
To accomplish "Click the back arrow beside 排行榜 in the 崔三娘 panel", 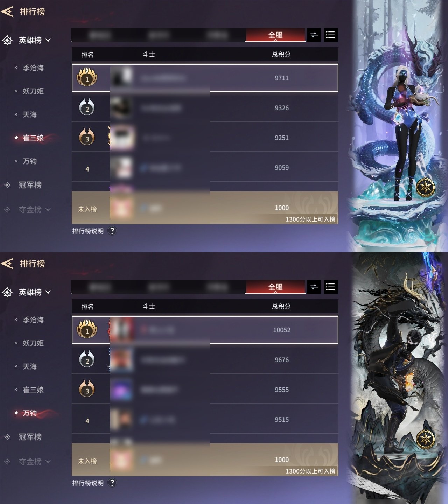I will click(7, 12).
